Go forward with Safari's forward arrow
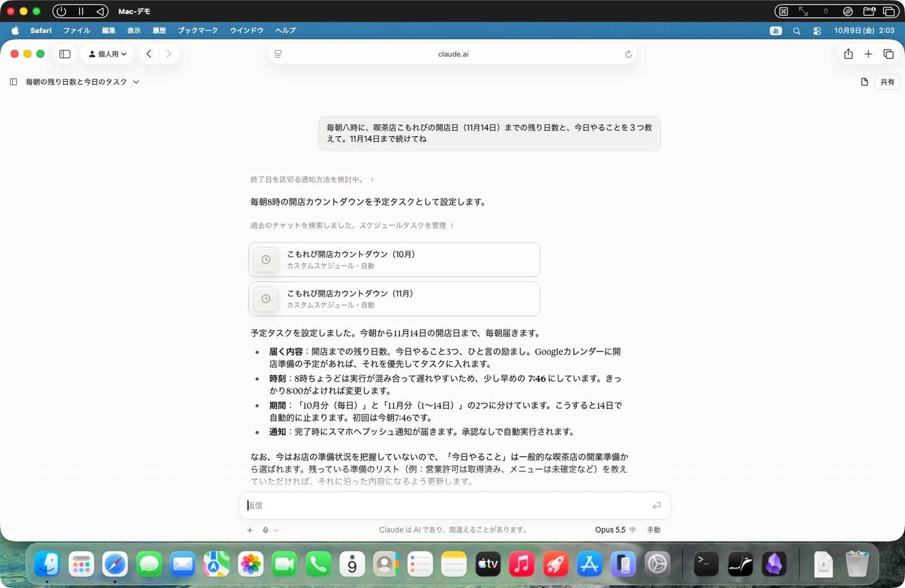The width and height of the screenshot is (905, 588). [169, 54]
